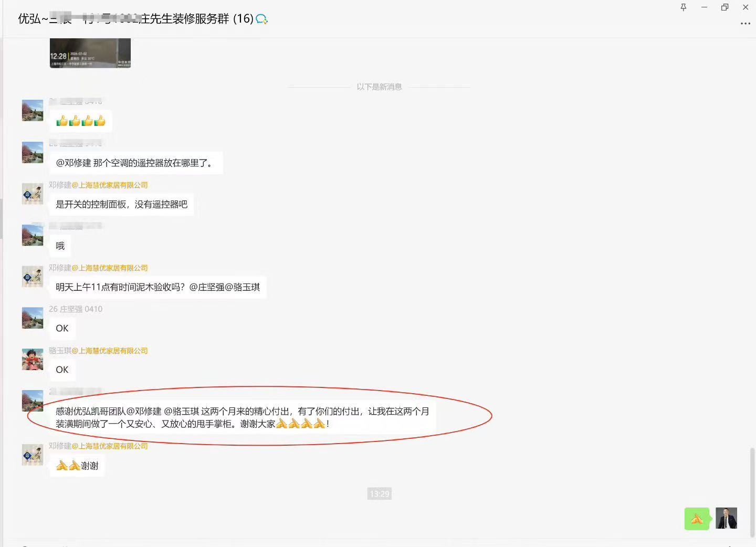Open 邓修建's avatar beside the 谢谢 reply
The height and width of the screenshot is (547, 756).
pos(33,455)
